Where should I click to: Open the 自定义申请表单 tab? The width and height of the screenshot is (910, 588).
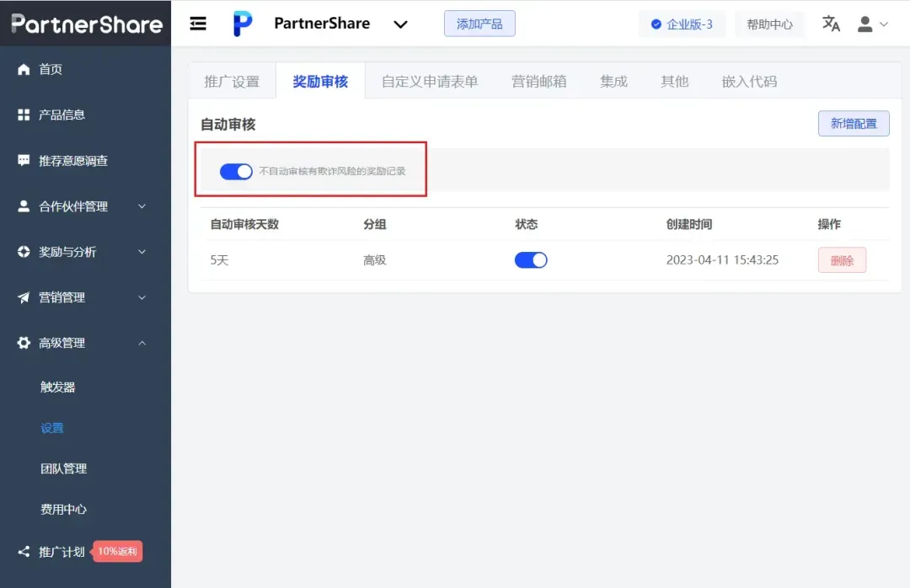click(430, 81)
